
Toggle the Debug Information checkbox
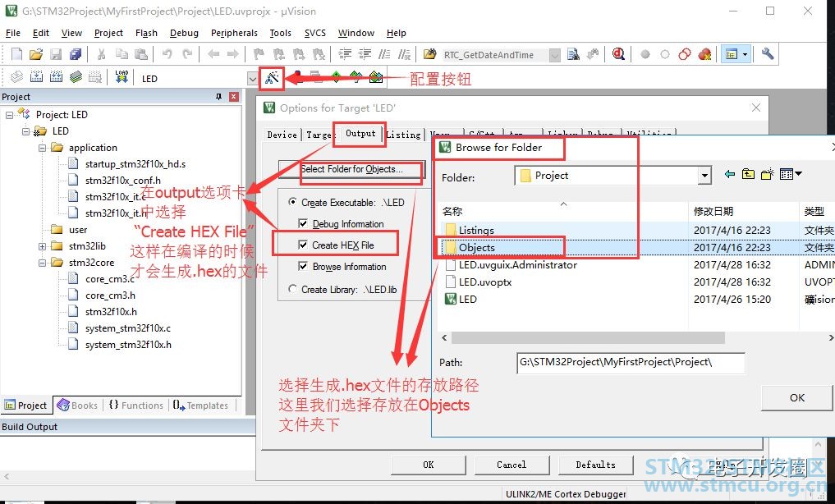(x=302, y=223)
